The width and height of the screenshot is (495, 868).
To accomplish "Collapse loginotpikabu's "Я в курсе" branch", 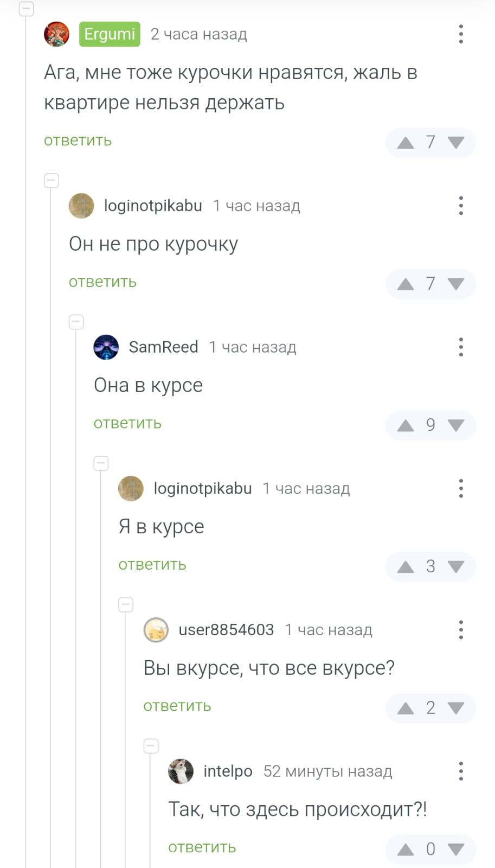I will pos(101,463).
